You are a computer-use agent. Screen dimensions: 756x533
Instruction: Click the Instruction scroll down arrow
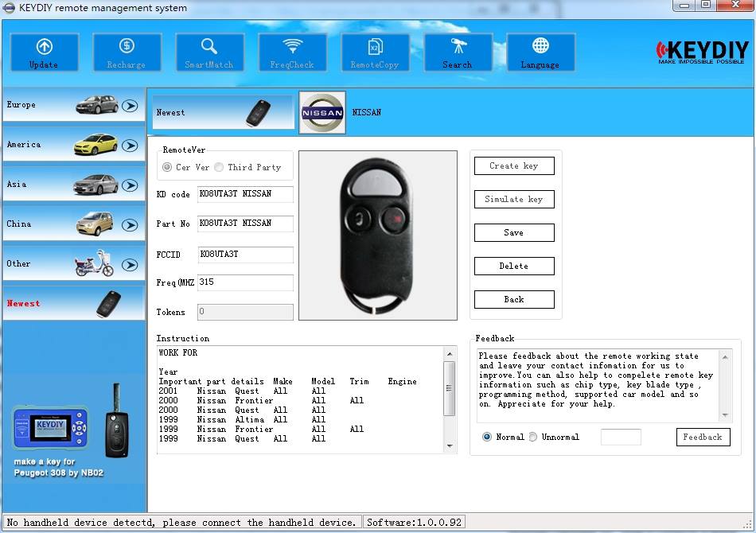pos(450,446)
